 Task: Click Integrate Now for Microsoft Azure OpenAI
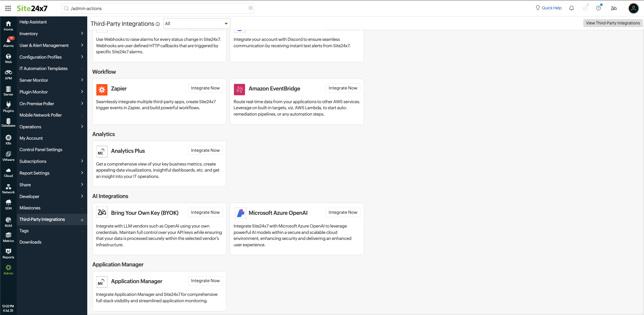click(x=343, y=212)
